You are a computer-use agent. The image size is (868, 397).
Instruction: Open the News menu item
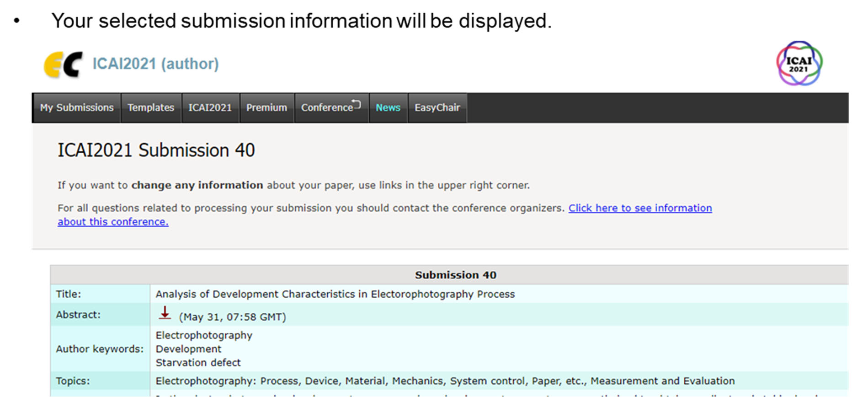click(x=388, y=108)
